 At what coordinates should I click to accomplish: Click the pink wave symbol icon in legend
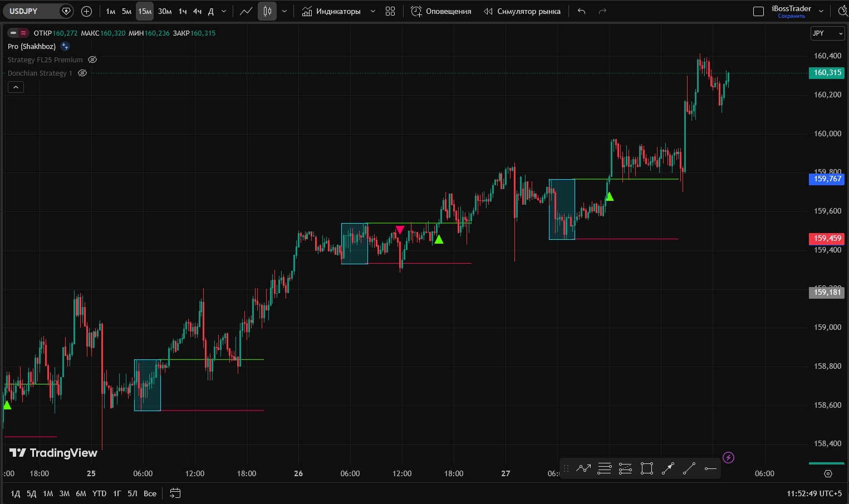[x=23, y=33]
